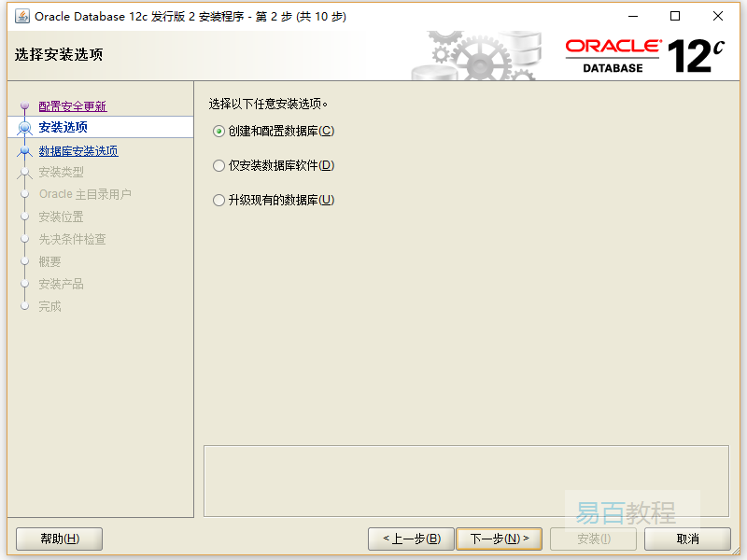747x560 pixels.
Task: Minimize the Oracle installer window
Action: point(633,16)
